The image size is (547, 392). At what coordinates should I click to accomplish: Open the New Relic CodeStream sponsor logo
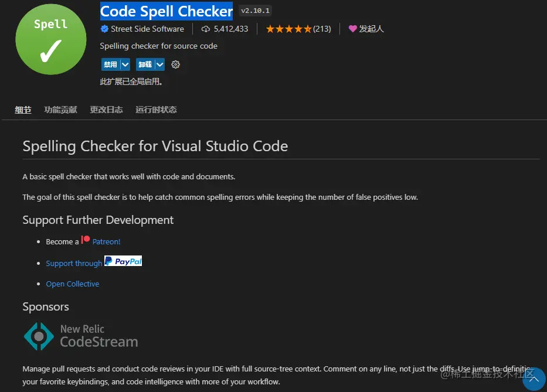(x=81, y=336)
